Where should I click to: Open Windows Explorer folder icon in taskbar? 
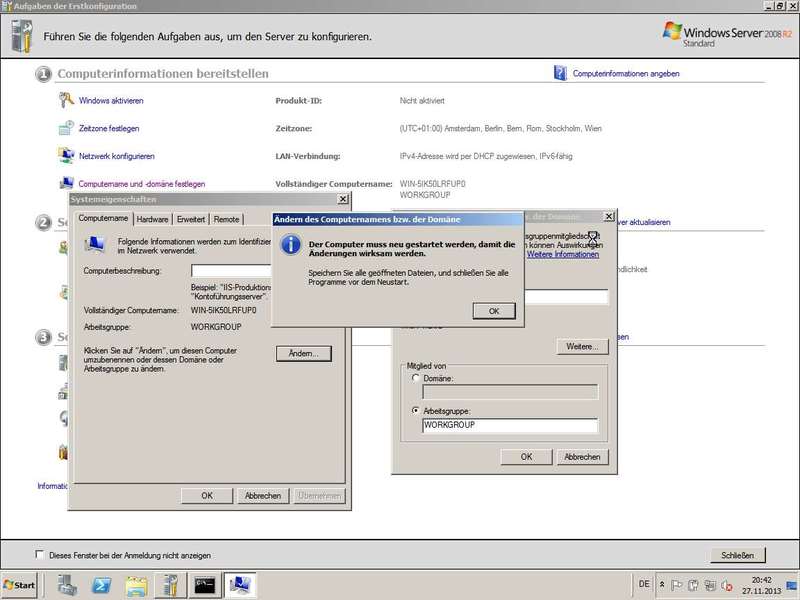[x=136, y=584]
